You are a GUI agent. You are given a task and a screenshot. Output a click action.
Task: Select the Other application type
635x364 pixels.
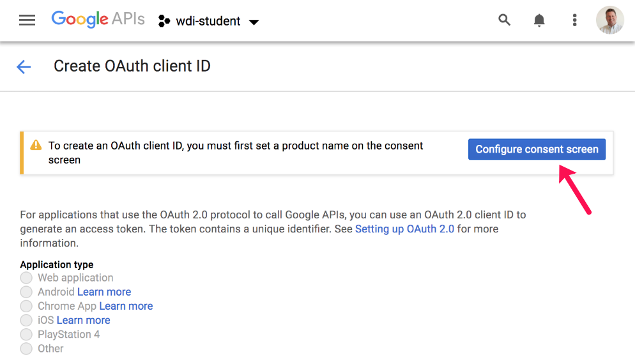point(26,349)
